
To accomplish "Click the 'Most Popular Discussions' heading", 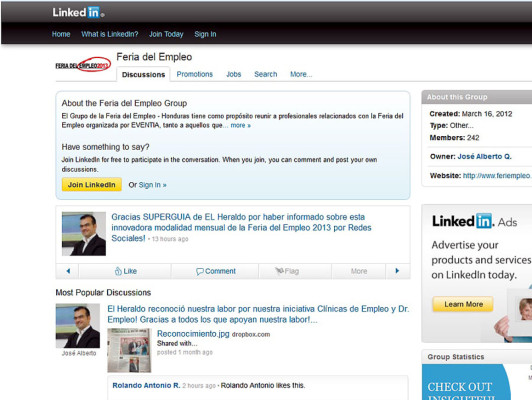I will click(x=103, y=292).
